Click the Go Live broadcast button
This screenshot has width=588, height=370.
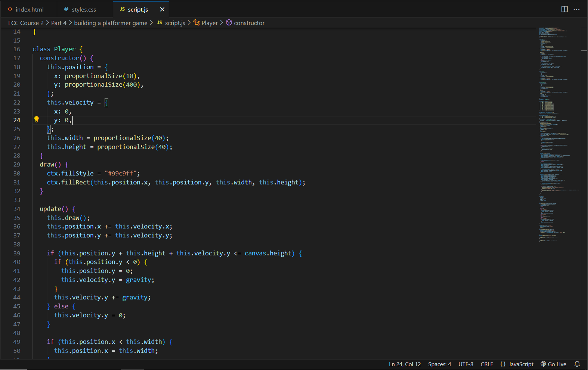coord(553,364)
